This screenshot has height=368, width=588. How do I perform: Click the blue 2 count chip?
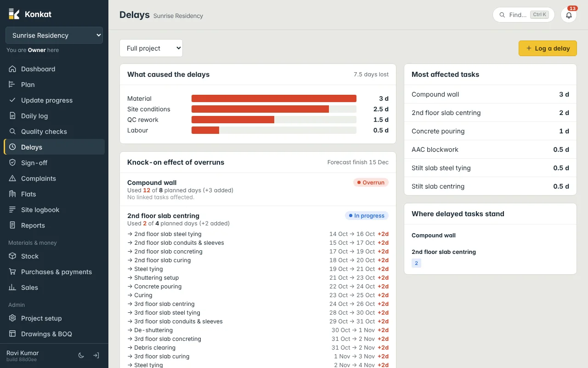[416, 263]
